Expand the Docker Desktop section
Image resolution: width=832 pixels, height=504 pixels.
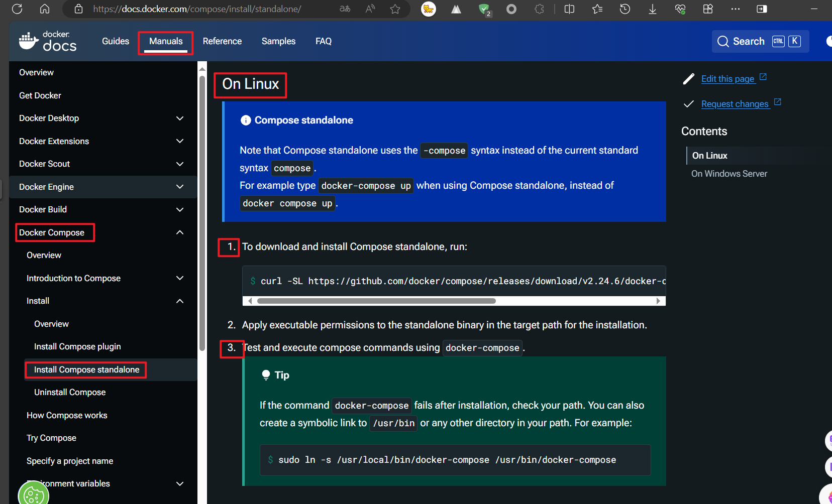click(x=180, y=118)
